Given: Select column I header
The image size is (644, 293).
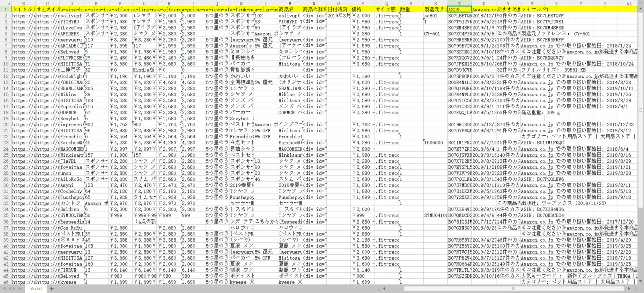Looking at the screenshot, I should pyautogui.click(x=193, y=3).
